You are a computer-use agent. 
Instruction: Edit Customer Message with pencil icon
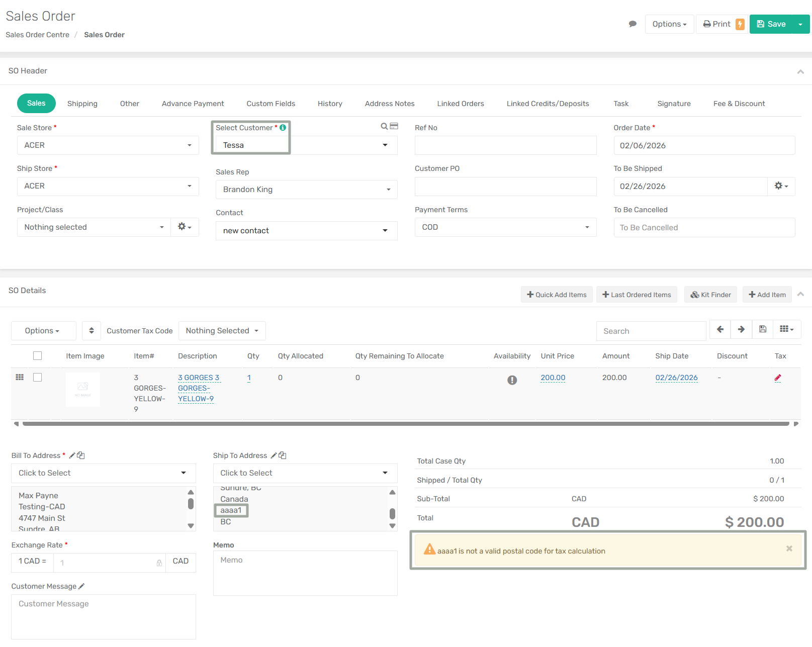click(81, 586)
